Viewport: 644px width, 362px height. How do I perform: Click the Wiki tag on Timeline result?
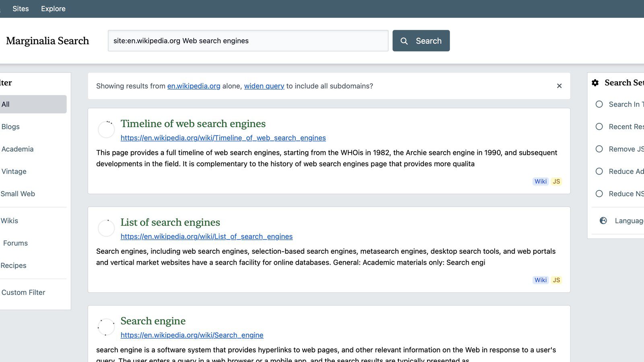pos(541,181)
